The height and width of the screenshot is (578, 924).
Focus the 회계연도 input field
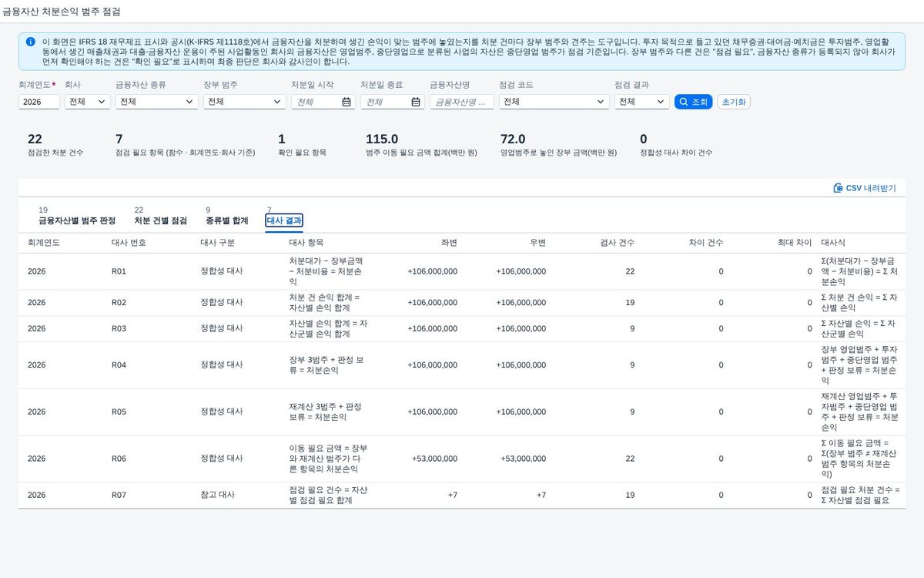coord(39,102)
